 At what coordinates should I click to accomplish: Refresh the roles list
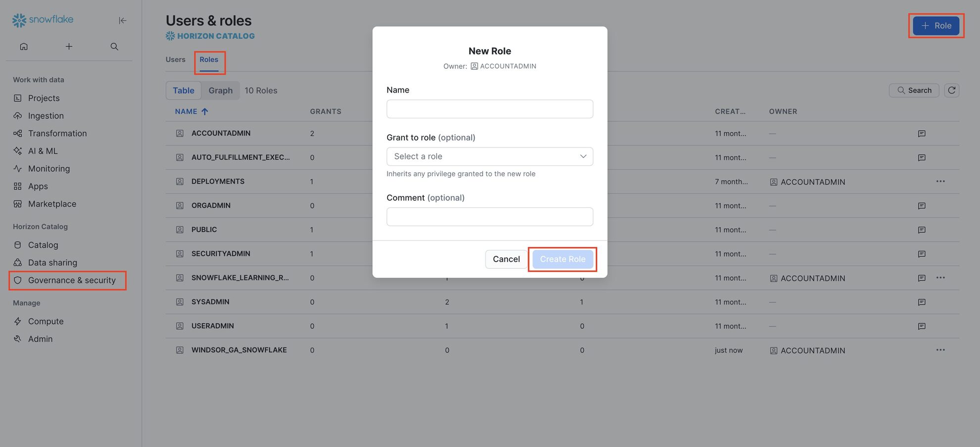coord(951,90)
